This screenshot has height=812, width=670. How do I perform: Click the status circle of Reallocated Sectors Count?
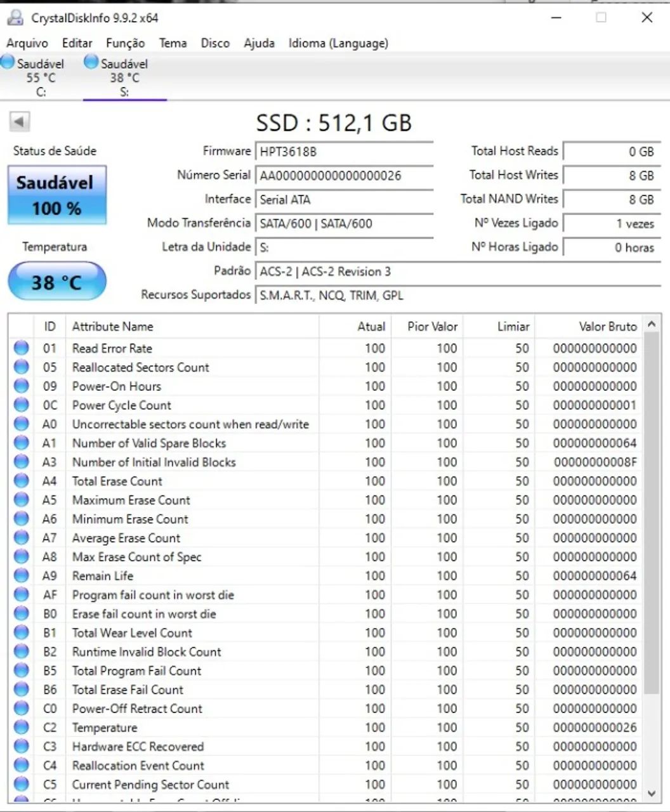(22, 367)
